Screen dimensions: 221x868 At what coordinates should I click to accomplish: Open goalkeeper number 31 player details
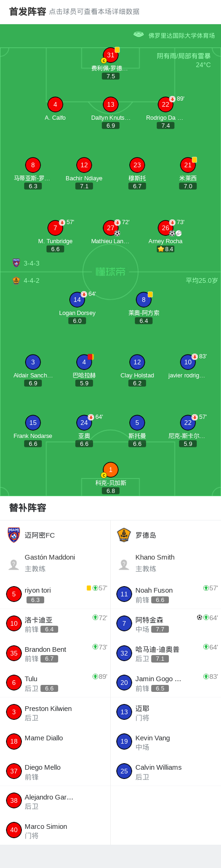coord(111,55)
